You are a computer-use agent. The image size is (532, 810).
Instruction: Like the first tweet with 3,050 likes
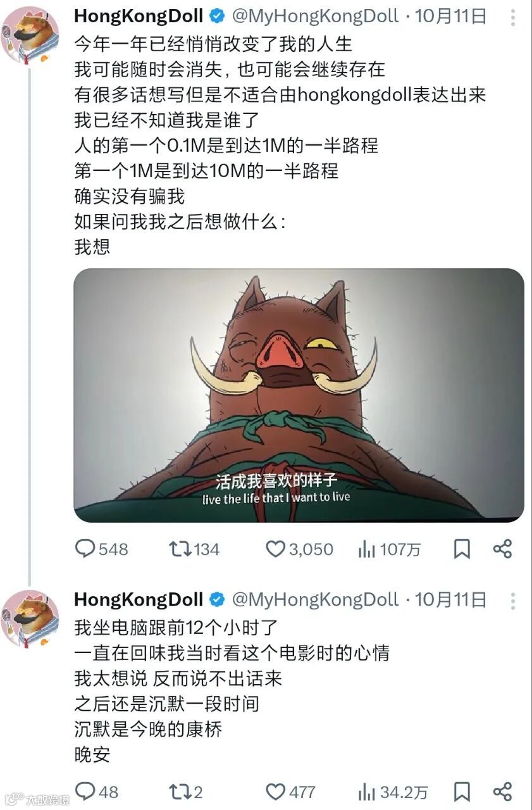pyautogui.click(x=299, y=549)
